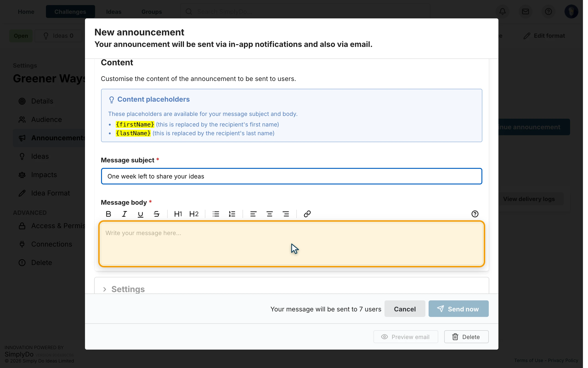Apply italic formatting in editor toolbar
This screenshot has height=368, width=588.
pyautogui.click(x=124, y=214)
